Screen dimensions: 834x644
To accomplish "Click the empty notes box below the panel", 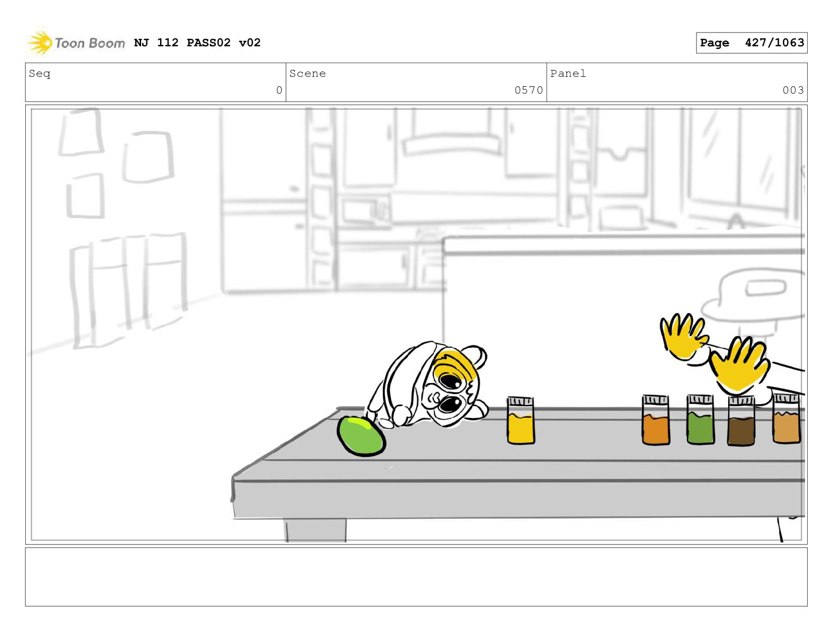I will click(416, 577).
